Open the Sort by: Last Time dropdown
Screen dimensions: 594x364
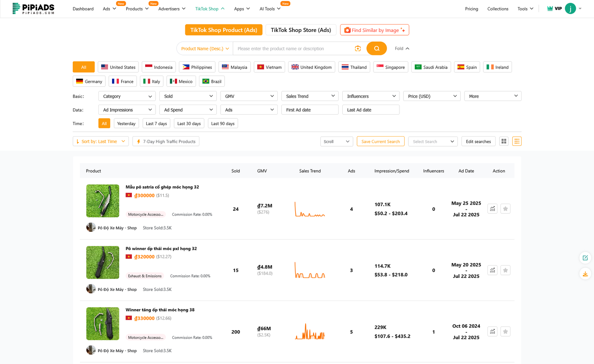(x=101, y=141)
